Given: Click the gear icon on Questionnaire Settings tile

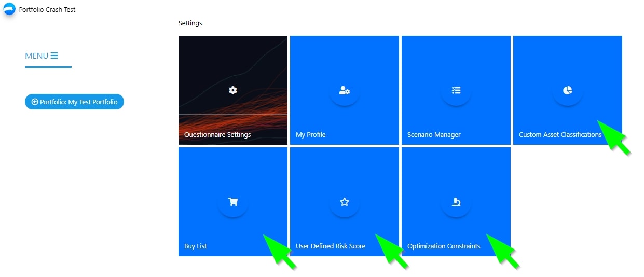Looking at the screenshot, I should 232,90.
